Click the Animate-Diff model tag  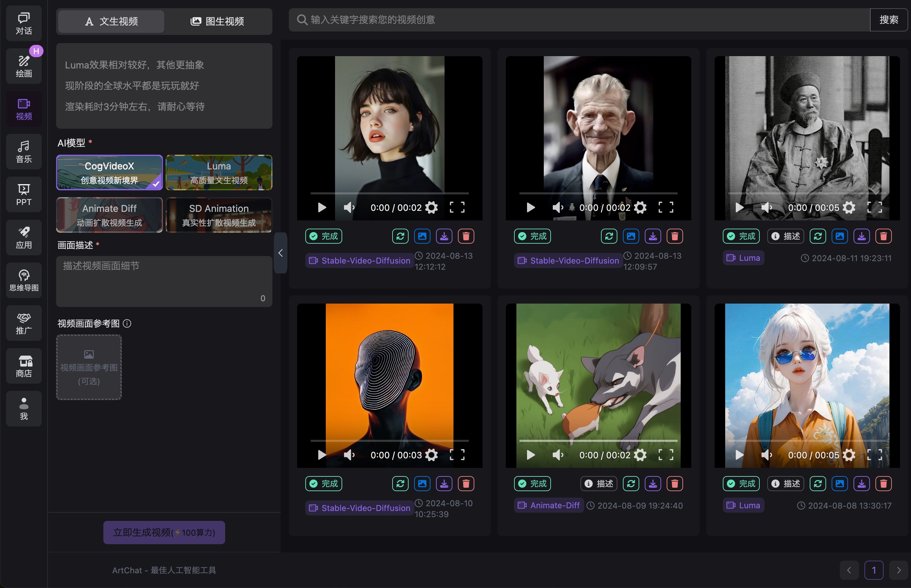tap(549, 505)
